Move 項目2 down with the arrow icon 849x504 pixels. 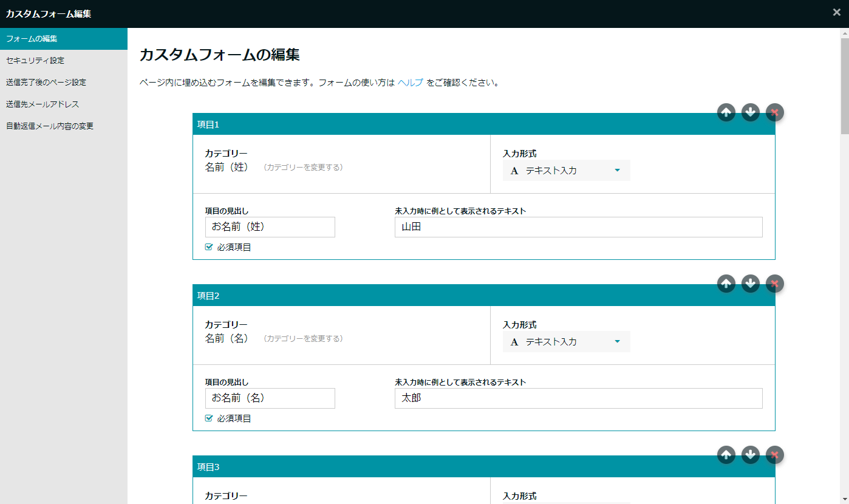[751, 284]
